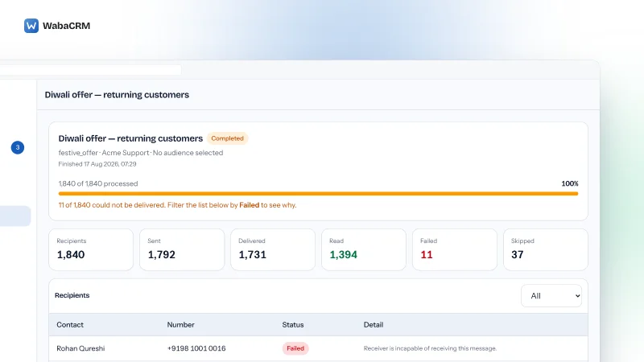Click the campaign progress bar
Viewport: 644px width, 362px height.
click(318, 193)
